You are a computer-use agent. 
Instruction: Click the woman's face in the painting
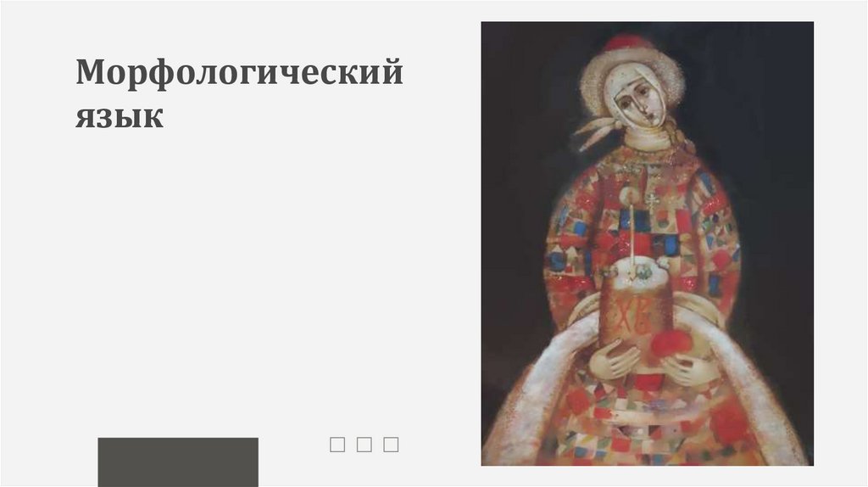pyautogui.click(x=643, y=104)
